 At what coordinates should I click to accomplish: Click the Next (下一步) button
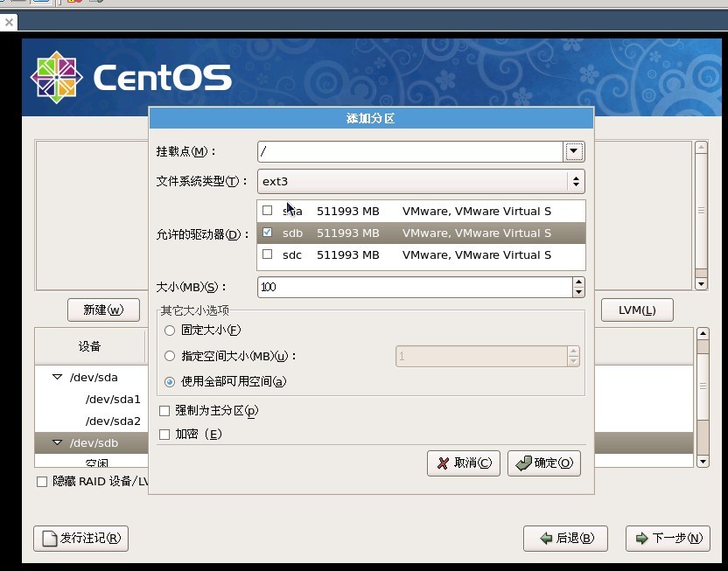click(668, 538)
